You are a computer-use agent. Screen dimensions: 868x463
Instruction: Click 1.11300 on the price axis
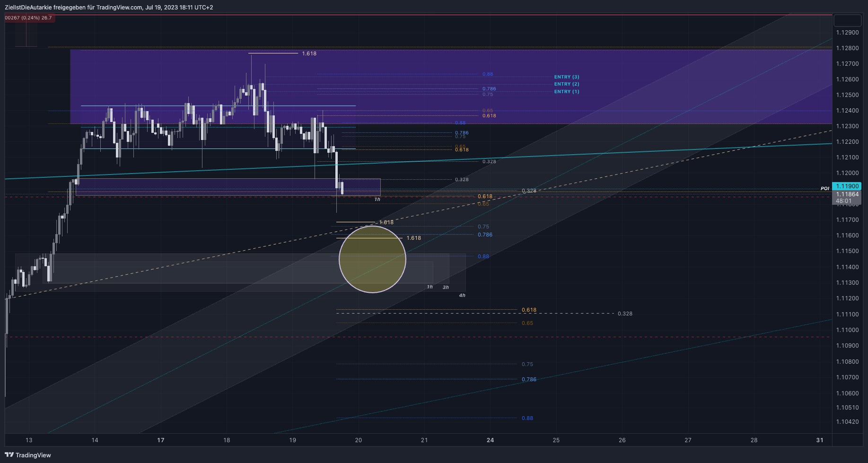click(x=847, y=283)
